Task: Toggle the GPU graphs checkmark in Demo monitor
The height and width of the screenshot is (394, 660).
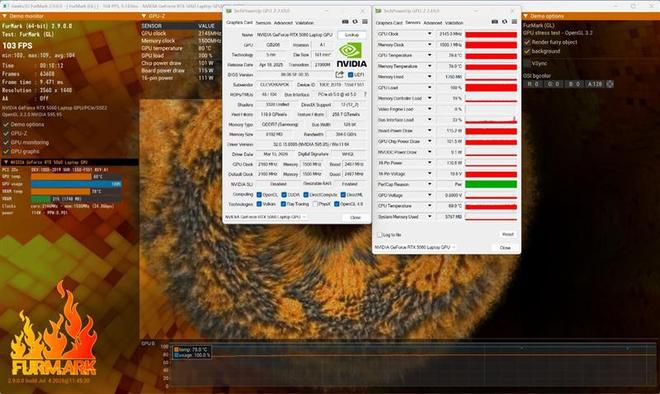Action: [x=6, y=151]
